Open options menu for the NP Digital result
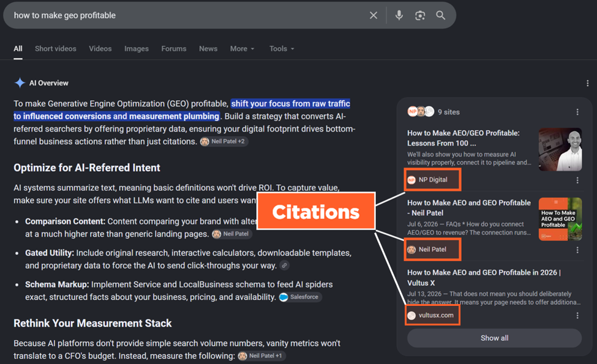This screenshot has width=597, height=364. coord(577,180)
